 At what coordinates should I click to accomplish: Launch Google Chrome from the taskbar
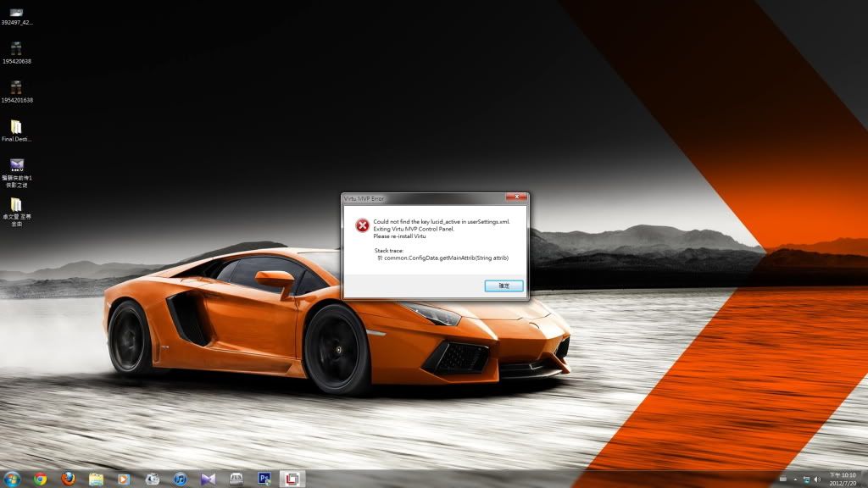click(40, 480)
